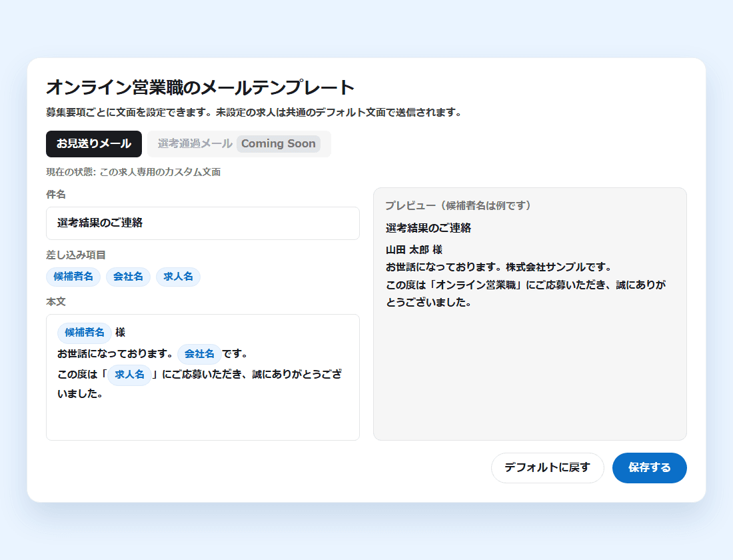Click the status text 現在の状態: この求人専用のカスタム文面

pyautogui.click(x=133, y=172)
